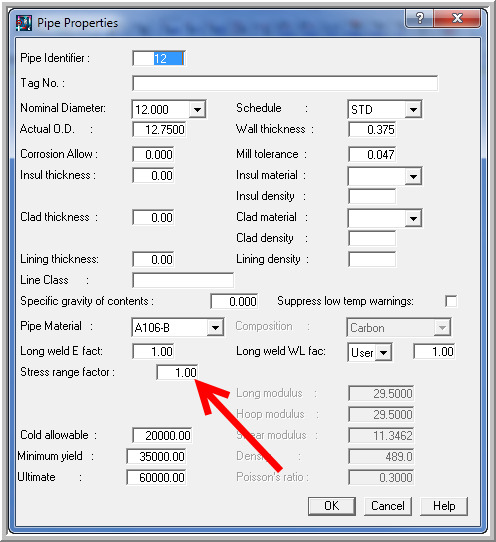Open the Long weld WL fac User dropdown

coord(383,353)
